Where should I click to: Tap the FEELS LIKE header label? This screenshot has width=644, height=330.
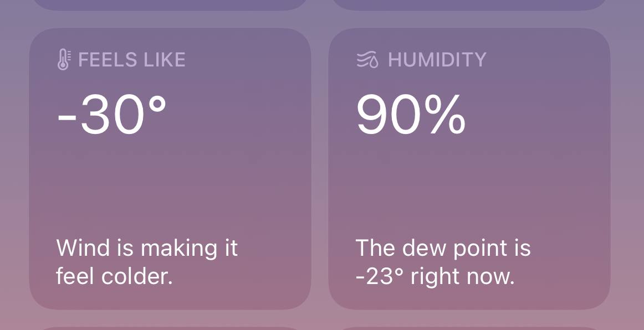click(x=132, y=59)
